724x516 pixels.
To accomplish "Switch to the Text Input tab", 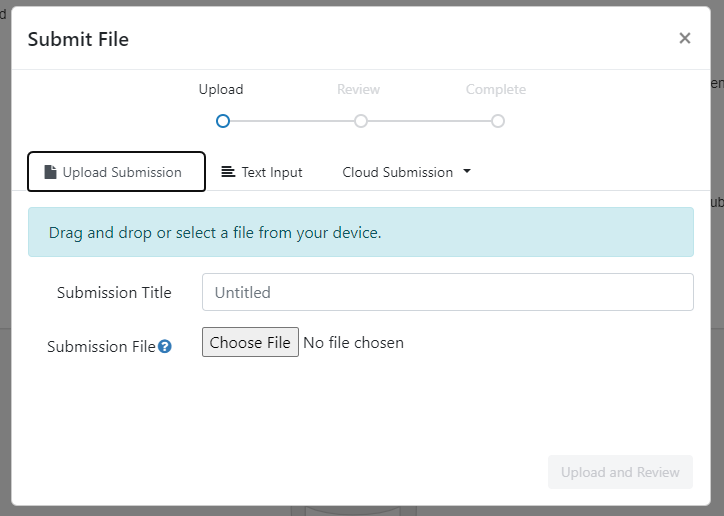I will [262, 172].
